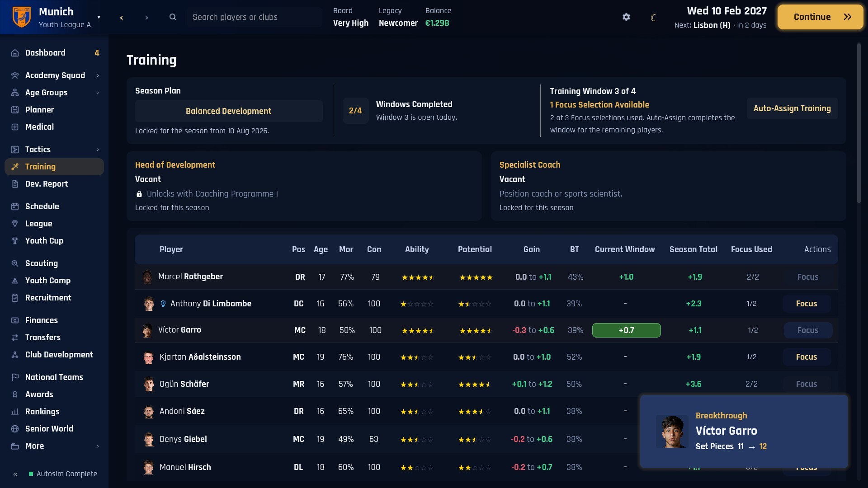Click the Senior World globe icon
The width and height of the screenshot is (868, 488).
tap(15, 429)
